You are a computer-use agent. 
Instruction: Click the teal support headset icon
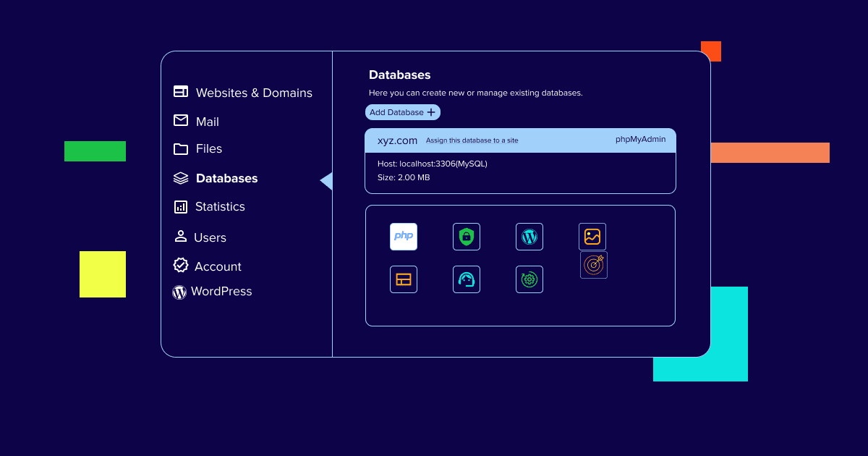click(467, 279)
